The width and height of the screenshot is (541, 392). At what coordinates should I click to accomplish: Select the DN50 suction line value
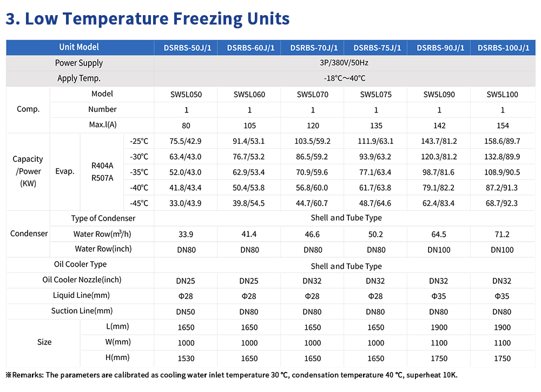click(x=186, y=312)
